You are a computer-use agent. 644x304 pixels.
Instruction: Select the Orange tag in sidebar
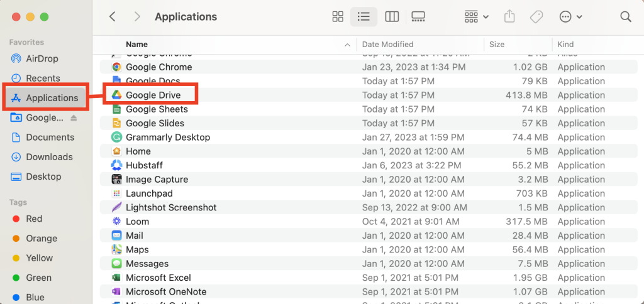42,238
